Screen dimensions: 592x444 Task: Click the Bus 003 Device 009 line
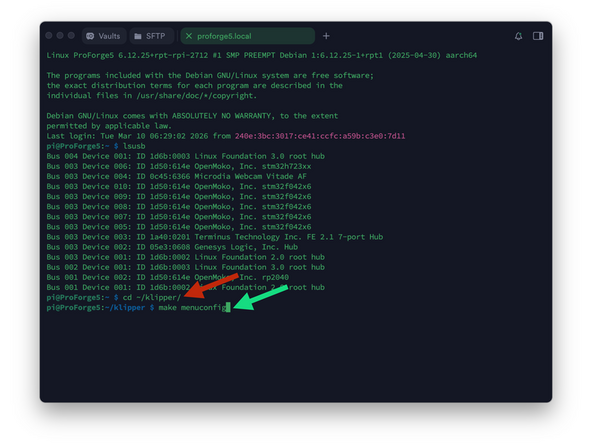(x=179, y=197)
